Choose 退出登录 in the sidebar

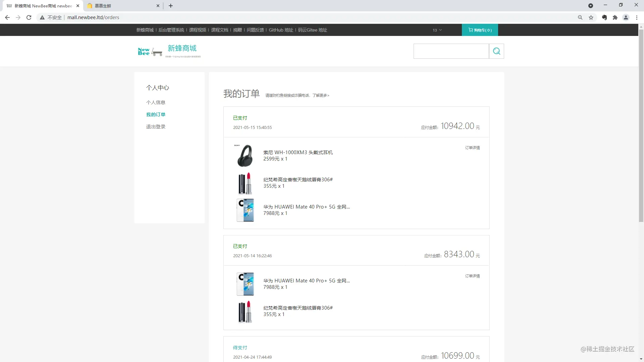click(156, 127)
